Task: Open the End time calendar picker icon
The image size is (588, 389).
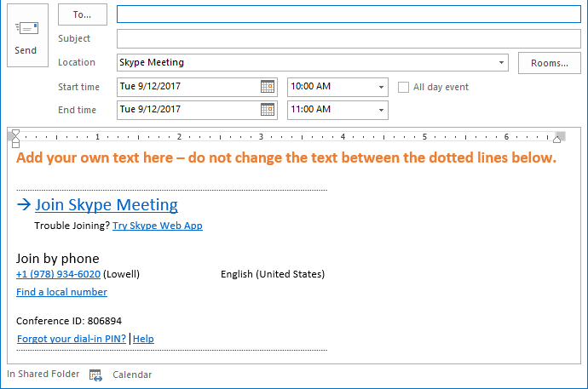Action: pos(268,110)
